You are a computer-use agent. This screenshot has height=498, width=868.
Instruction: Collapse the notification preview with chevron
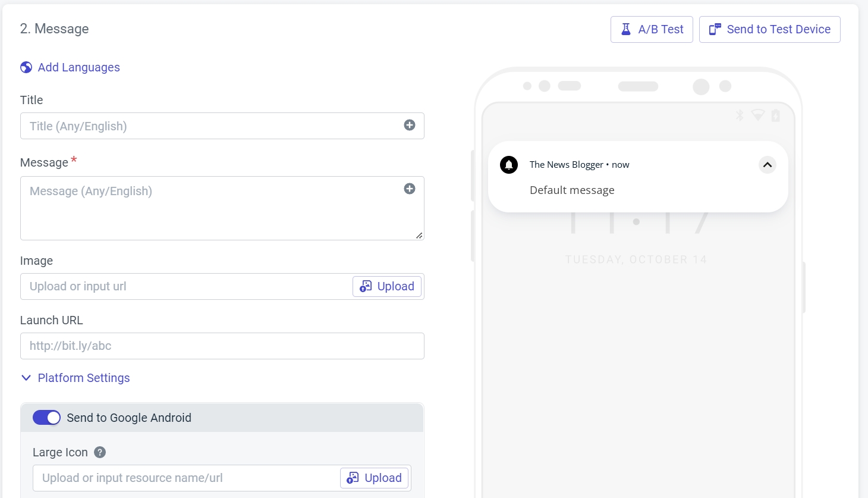click(768, 165)
